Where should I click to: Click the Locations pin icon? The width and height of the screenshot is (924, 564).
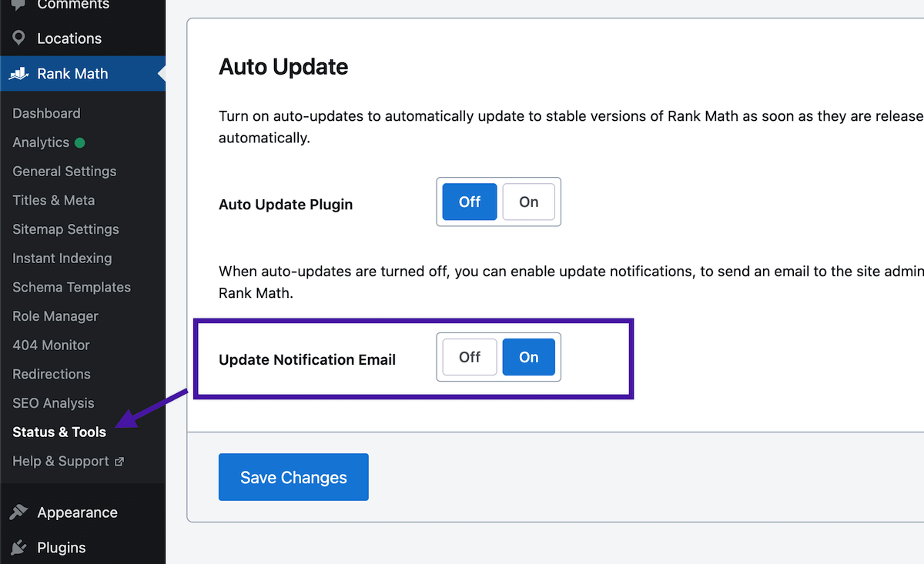(x=18, y=38)
